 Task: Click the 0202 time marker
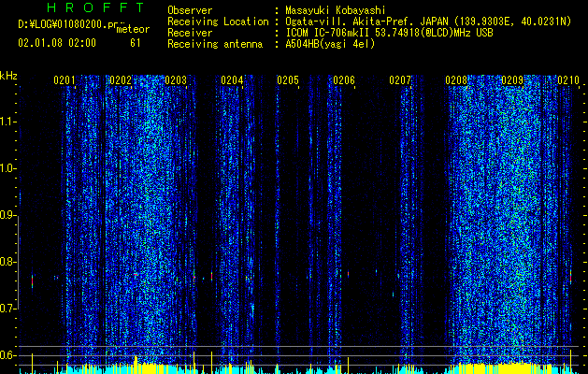tap(121, 79)
